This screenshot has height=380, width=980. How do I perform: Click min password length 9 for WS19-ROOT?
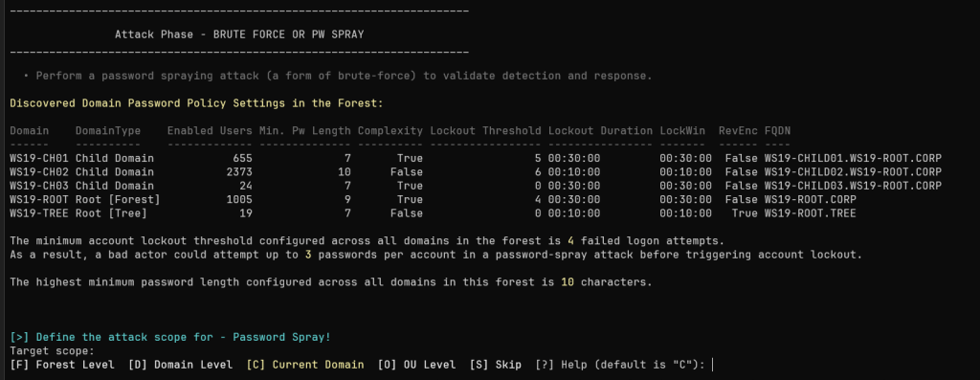[x=347, y=199]
